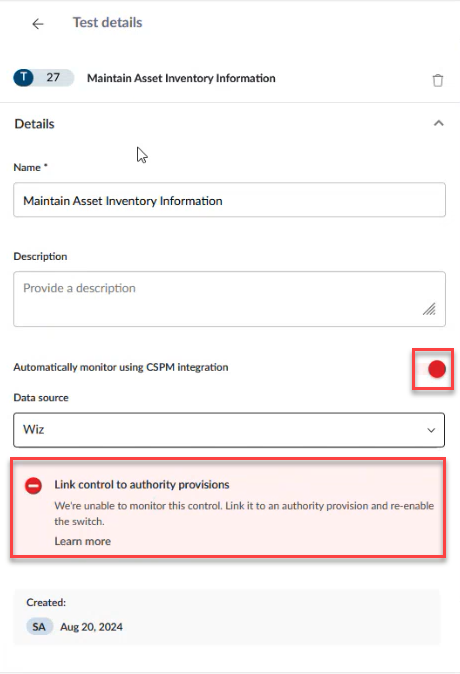Go back using the left arrow
This screenshot has width=460, height=674.
[38, 24]
